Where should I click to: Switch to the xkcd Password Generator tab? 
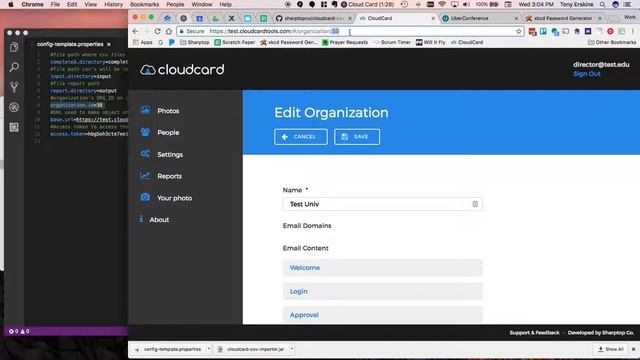pos(563,18)
